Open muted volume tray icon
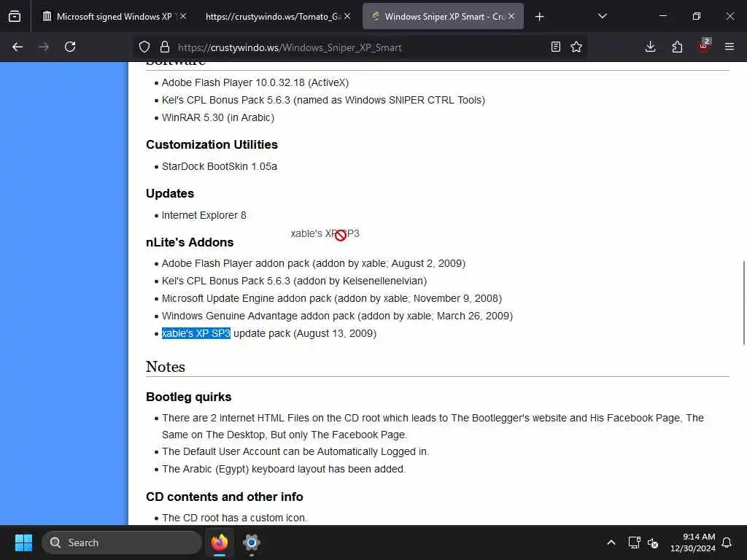 point(653,542)
